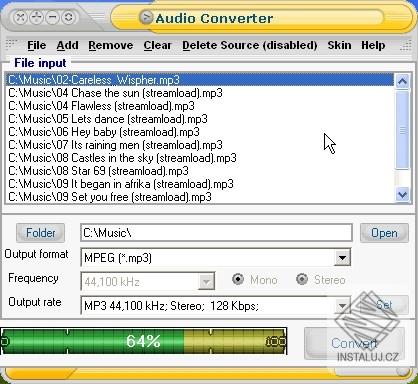Click the Folder button
This screenshot has height=384, width=418.
point(40,233)
